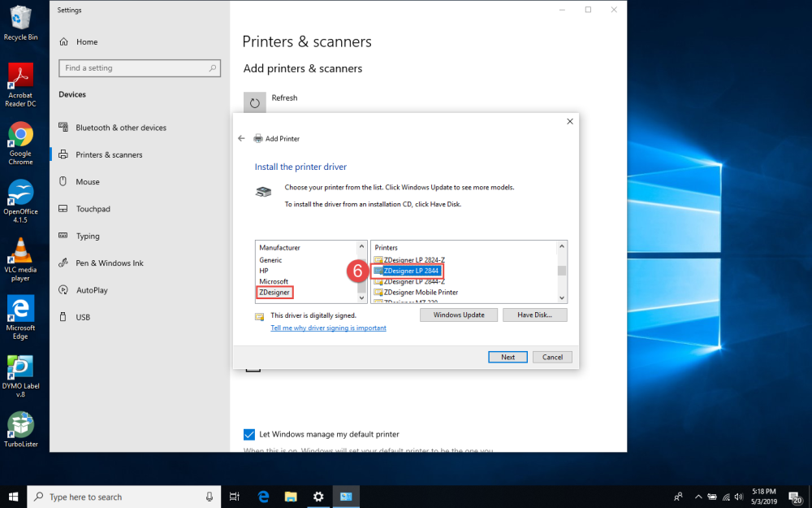Launch Microsoft Edge desktop shortcut
The width and height of the screenshot is (812, 508).
tap(20, 317)
